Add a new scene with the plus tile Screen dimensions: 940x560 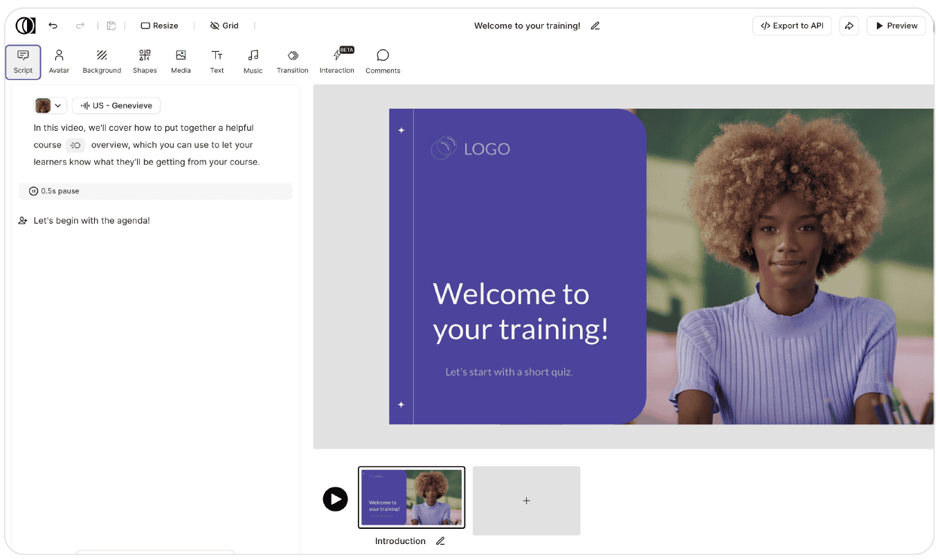[526, 500]
